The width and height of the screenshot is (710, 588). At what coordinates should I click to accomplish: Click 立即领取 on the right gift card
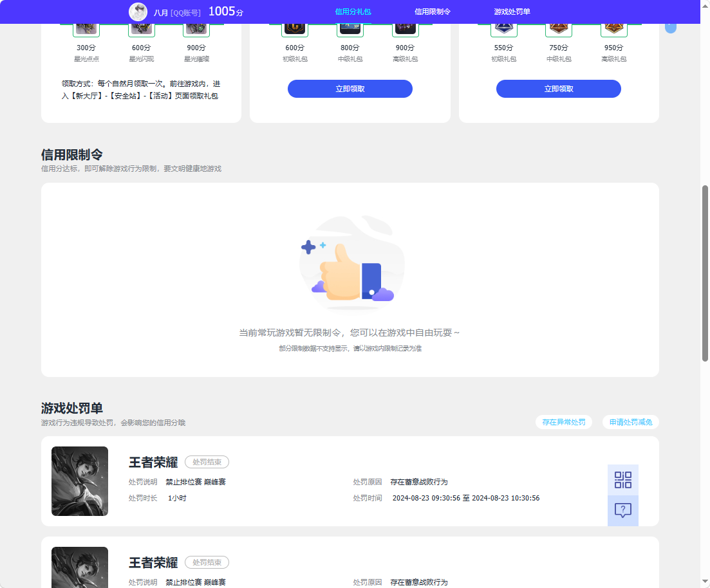(x=558, y=89)
